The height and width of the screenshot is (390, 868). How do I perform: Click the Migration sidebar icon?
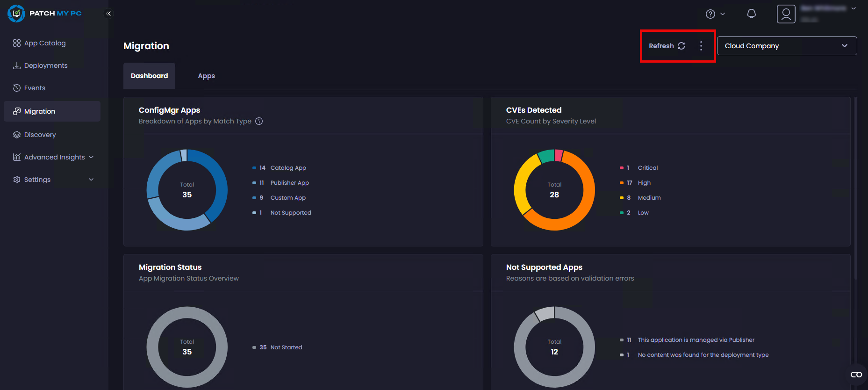pyautogui.click(x=17, y=111)
